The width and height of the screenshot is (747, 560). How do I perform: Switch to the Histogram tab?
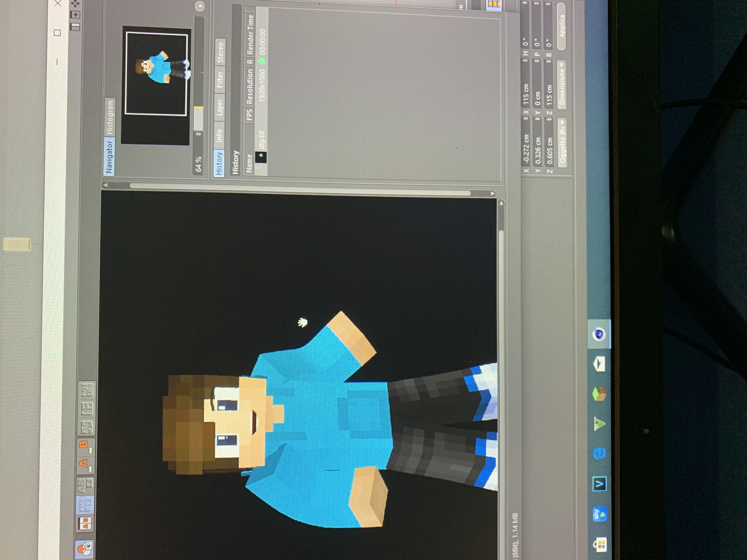pos(110,117)
